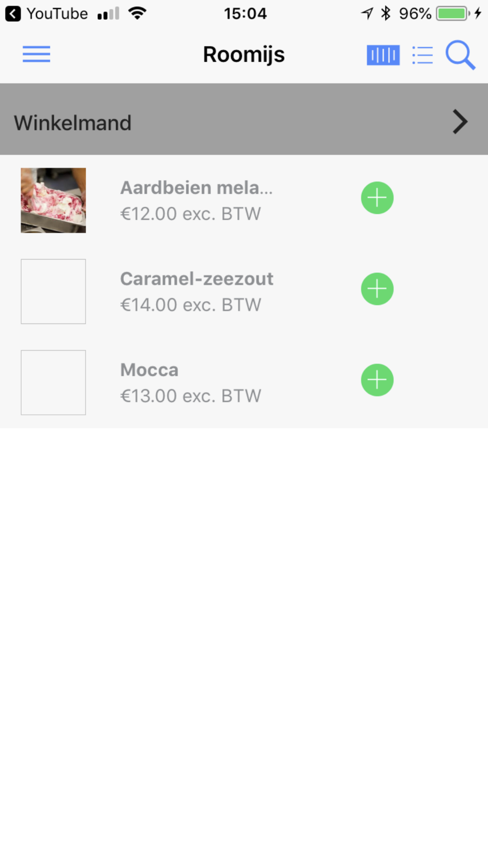Tap the battery indicator in status bar
The height and width of the screenshot is (868, 488).
pos(452,14)
